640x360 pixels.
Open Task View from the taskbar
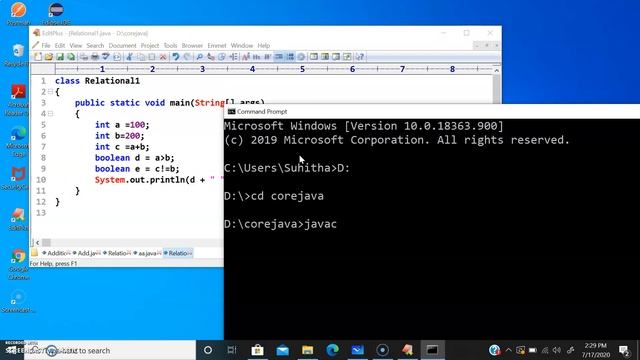[232, 350]
